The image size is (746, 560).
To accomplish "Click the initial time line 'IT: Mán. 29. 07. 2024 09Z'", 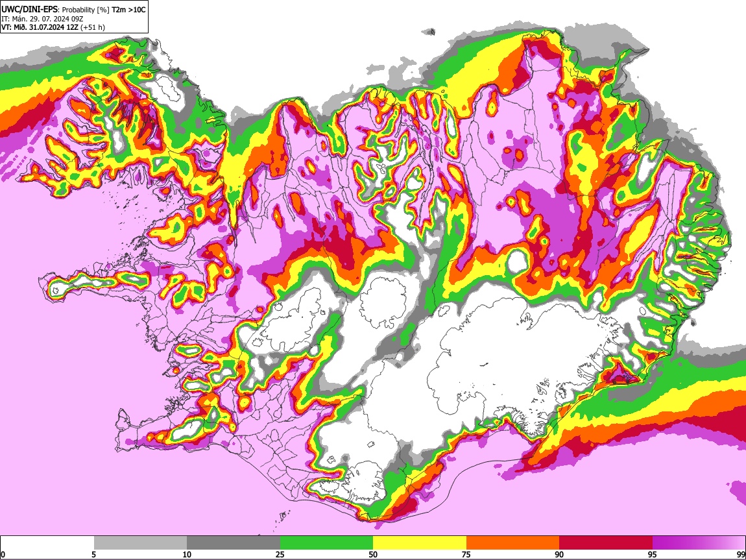I will tap(42, 19).
